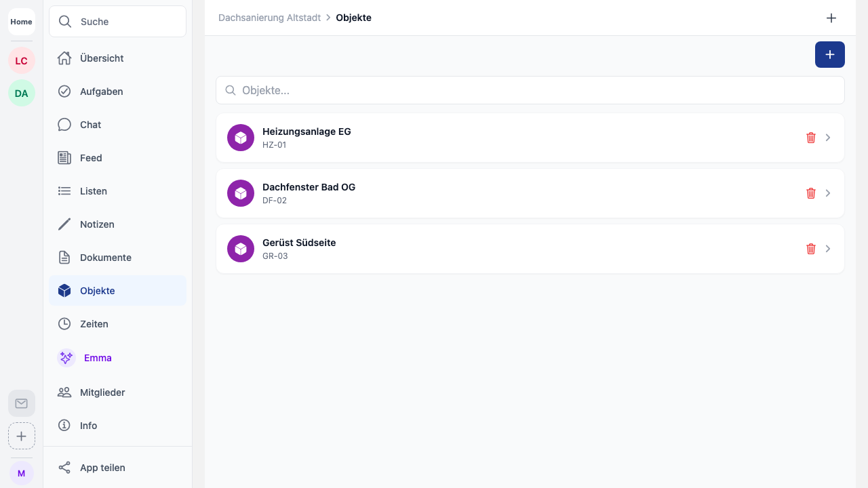This screenshot has height=488, width=868.
Task: Click Dachsanierung Altstadt breadcrumb link
Action: pyautogui.click(x=269, y=18)
